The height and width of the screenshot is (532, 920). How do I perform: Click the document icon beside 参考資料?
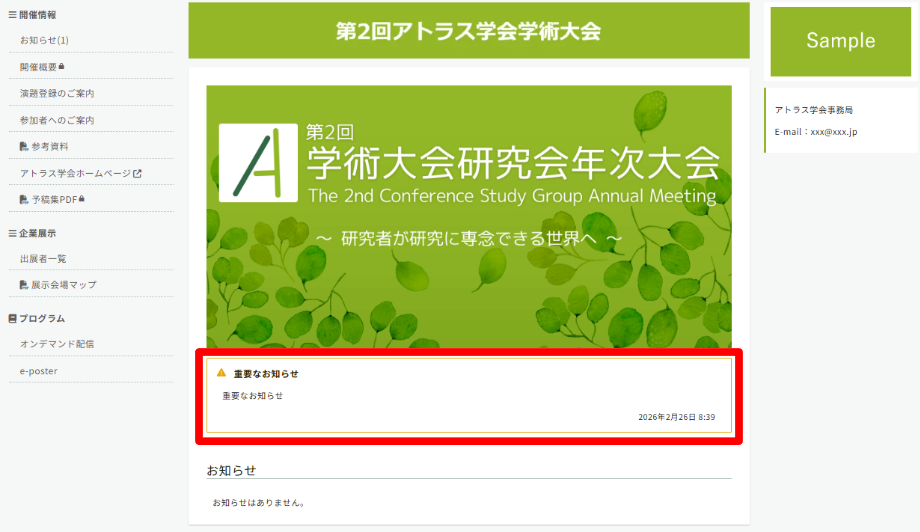point(24,146)
